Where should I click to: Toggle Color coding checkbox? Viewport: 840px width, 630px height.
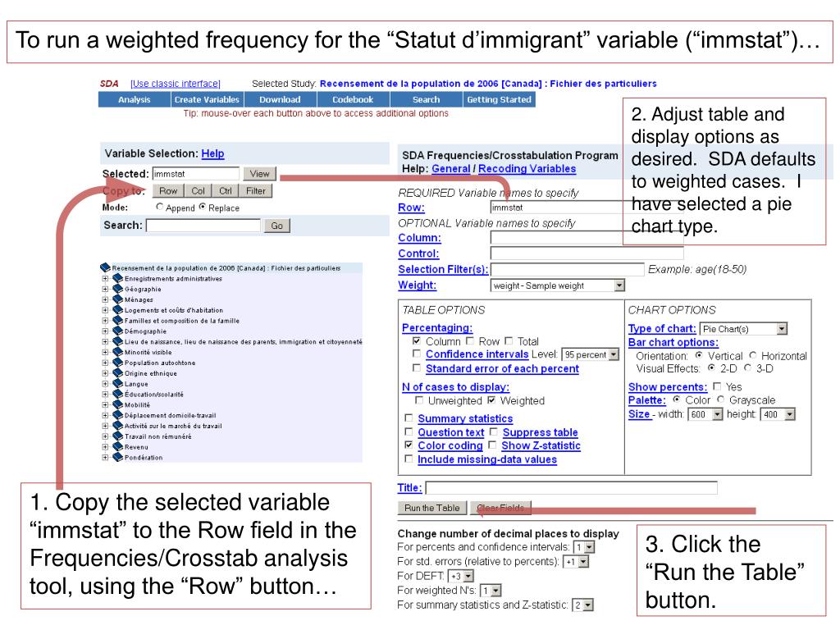(409, 445)
